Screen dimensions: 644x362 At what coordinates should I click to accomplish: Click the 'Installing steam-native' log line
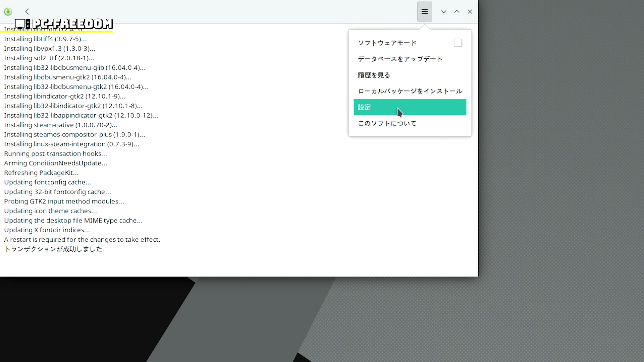click(60, 125)
